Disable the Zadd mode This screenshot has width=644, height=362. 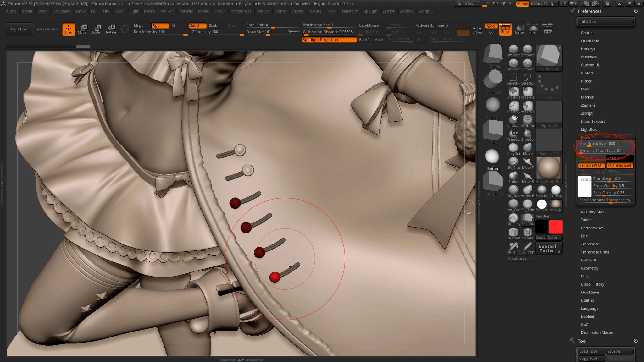tap(197, 25)
